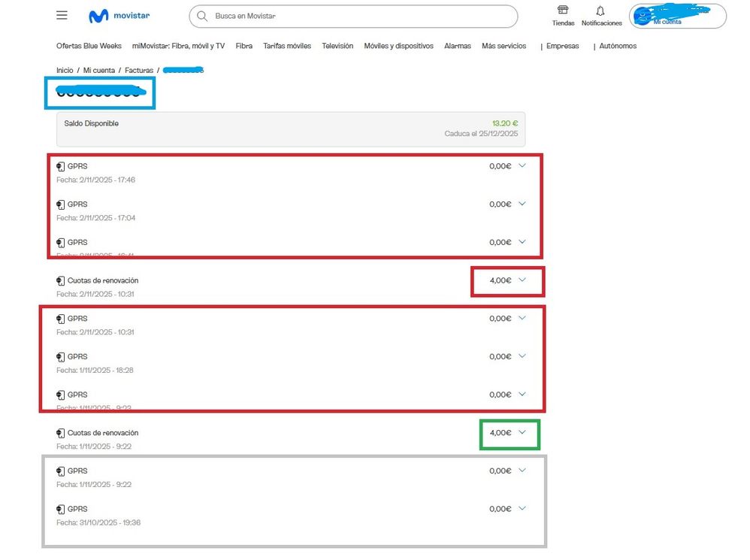Screen dimensions: 750x560
Task: Expand GPRS entry dated 31/10/2025 19:36
Action: pyautogui.click(x=522, y=508)
